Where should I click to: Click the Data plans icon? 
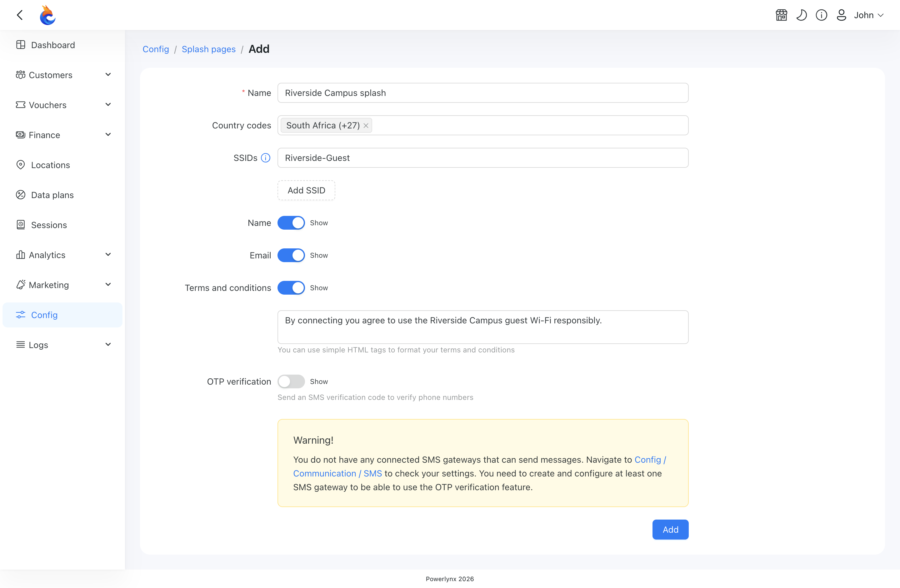(x=21, y=195)
